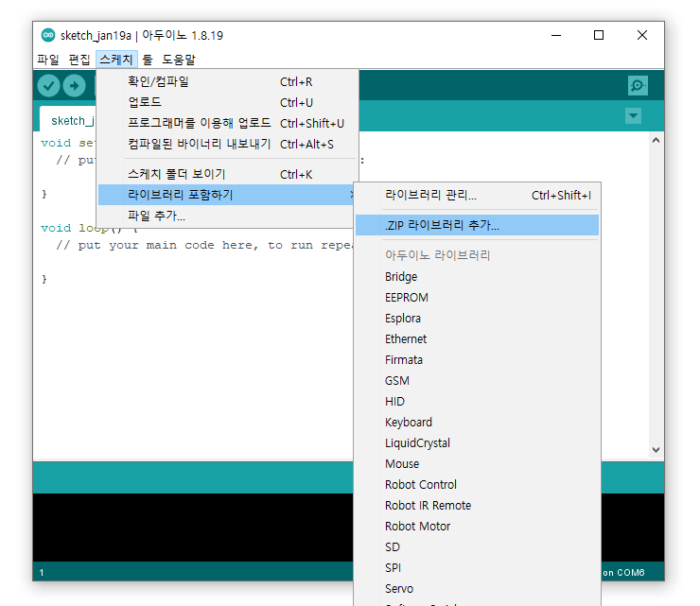This screenshot has height=606, width=700.
Task: Include the HID library
Action: tap(478, 402)
